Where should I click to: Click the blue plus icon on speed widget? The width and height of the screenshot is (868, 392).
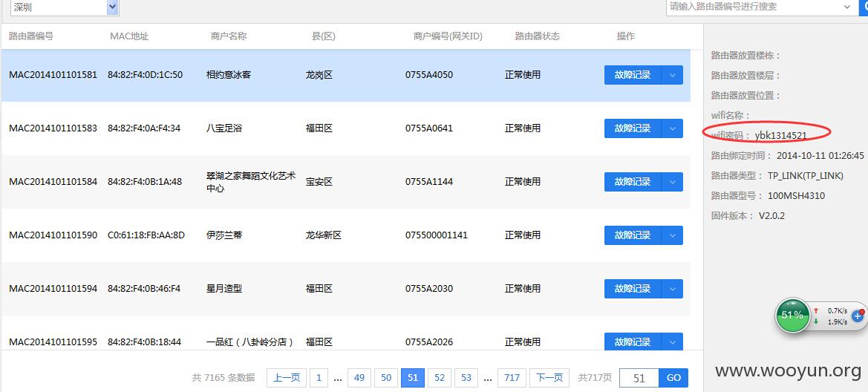point(858,316)
